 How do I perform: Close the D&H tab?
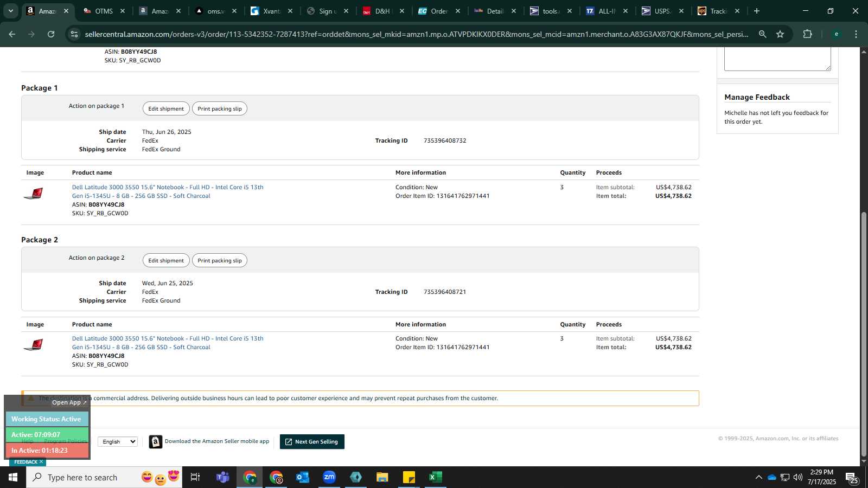click(402, 11)
